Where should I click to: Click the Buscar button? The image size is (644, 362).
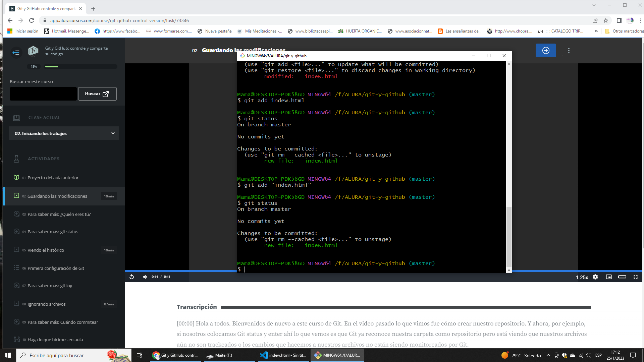(97, 94)
